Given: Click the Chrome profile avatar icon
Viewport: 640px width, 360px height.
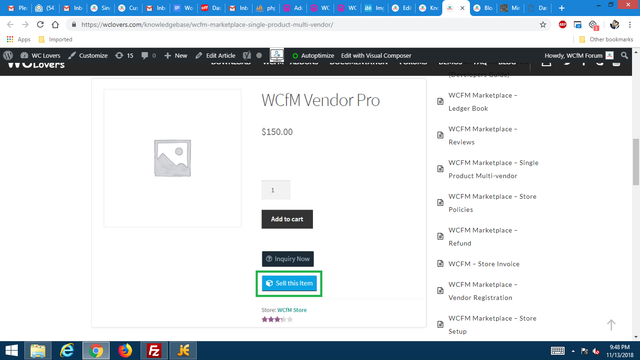Looking at the screenshot, I should coord(614,24).
